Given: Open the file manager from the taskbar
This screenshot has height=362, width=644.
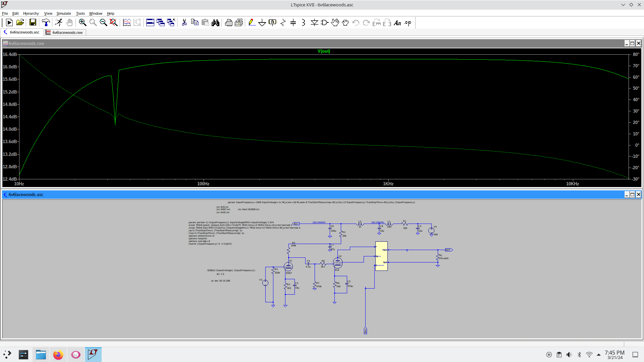Looking at the screenshot, I should click(x=41, y=355).
